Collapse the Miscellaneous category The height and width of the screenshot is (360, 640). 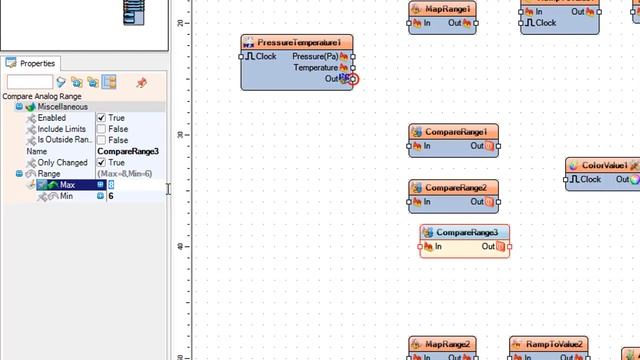coord(19,107)
